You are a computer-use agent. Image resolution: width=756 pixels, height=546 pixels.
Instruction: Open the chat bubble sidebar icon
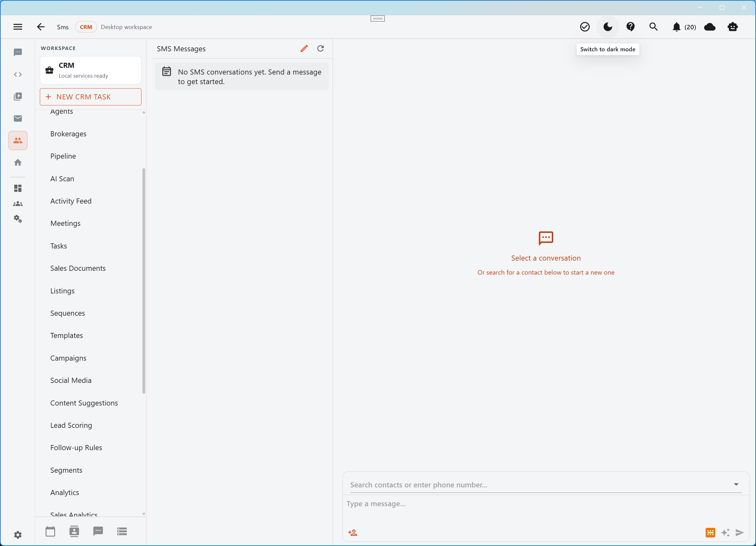18,52
